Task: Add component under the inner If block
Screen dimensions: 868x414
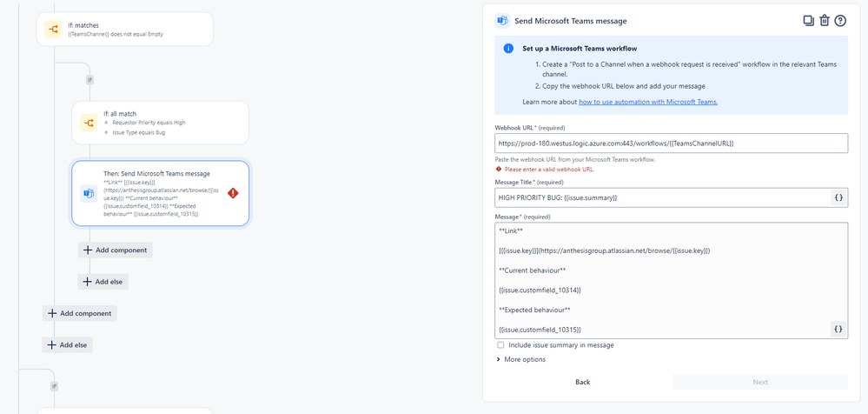Action: tap(116, 250)
